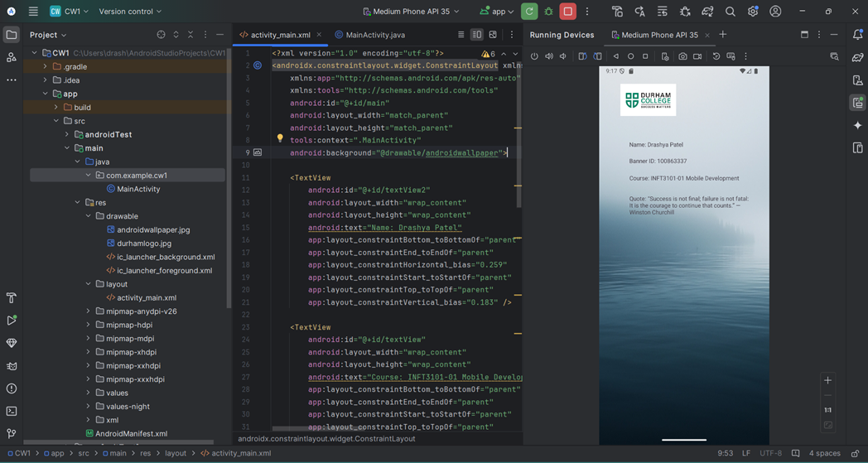868x463 pixels.
Task: Switch editor to Design view mode
Action: 493,34
